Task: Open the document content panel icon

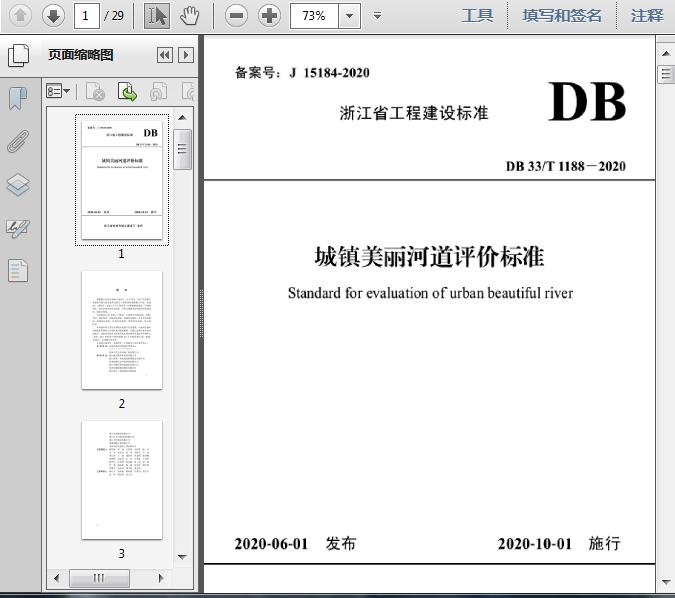Action: [x=18, y=271]
